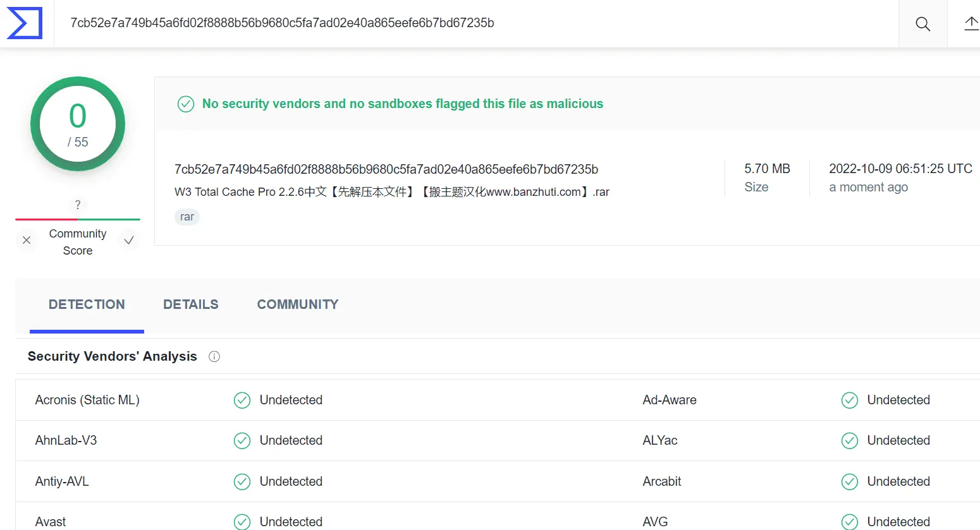The height and width of the screenshot is (530, 980).
Task: Click the community score question mark
Action: [x=78, y=205]
